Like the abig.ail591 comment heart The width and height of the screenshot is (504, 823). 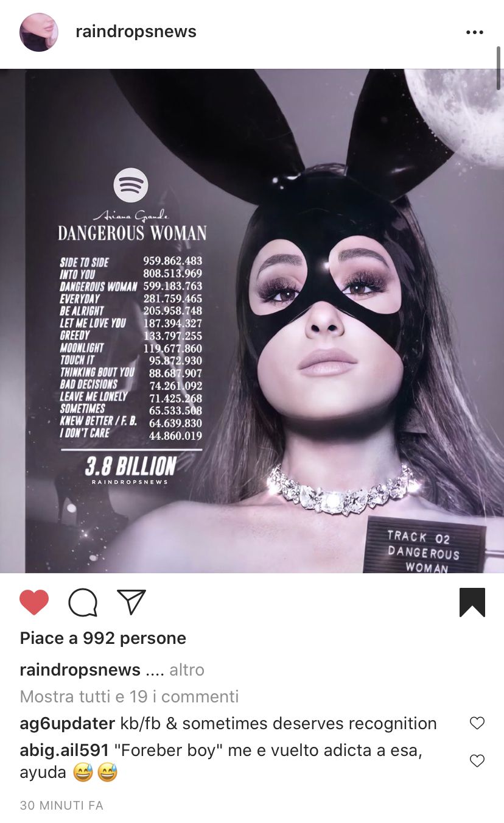pos(477,760)
